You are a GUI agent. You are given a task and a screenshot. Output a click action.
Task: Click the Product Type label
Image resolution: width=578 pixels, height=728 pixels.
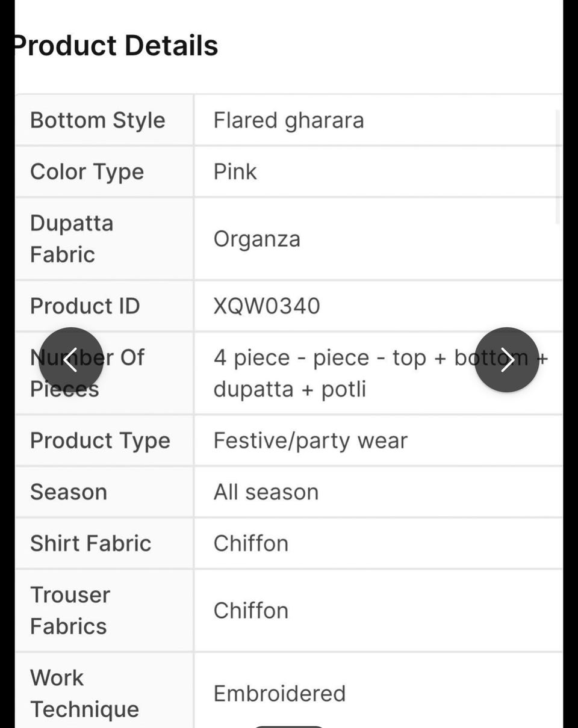click(x=101, y=440)
